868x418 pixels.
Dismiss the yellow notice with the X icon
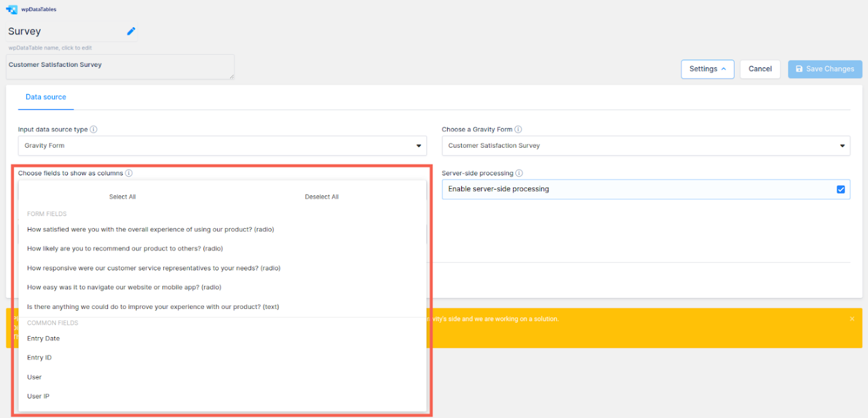pyautogui.click(x=852, y=319)
